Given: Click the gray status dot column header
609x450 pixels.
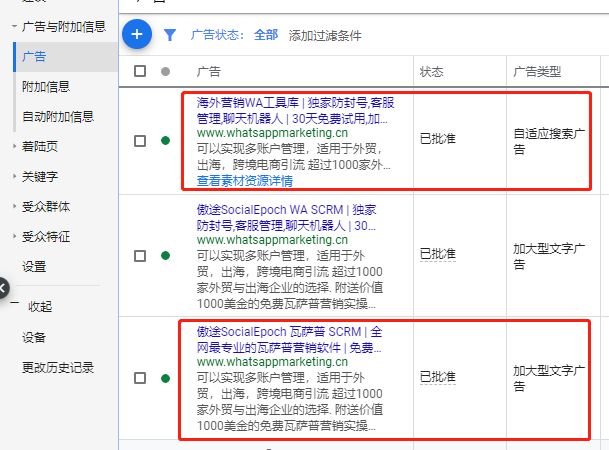Looking at the screenshot, I should [x=165, y=71].
